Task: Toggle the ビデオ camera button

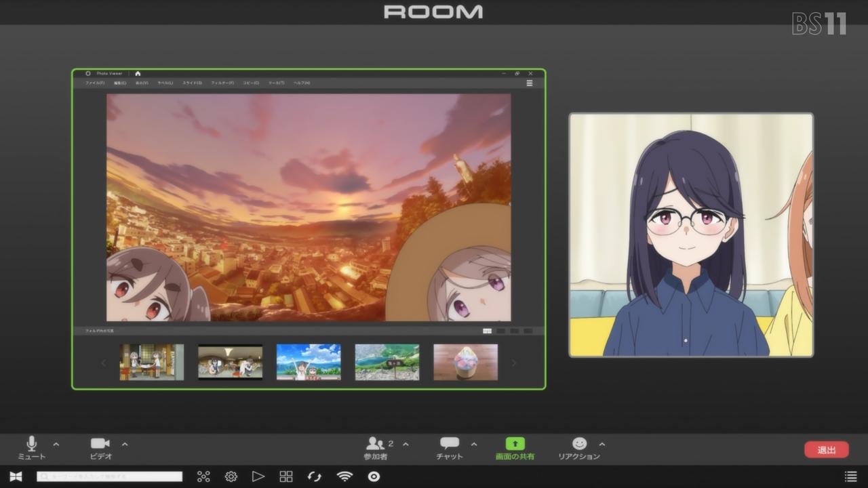Action: [100, 448]
